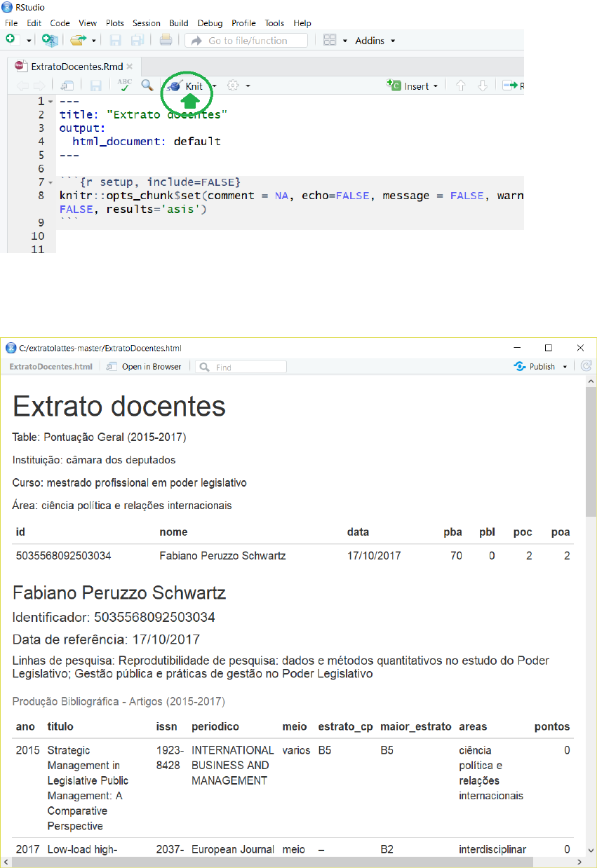
Task: Click the Knit button
Action: tap(186, 86)
